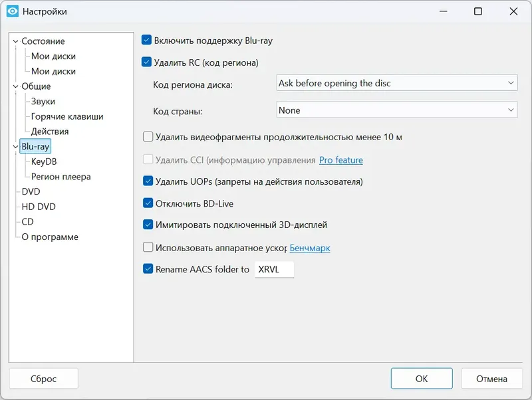Open the Pro feature link
The height and width of the screenshot is (400, 532).
pyautogui.click(x=341, y=160)
